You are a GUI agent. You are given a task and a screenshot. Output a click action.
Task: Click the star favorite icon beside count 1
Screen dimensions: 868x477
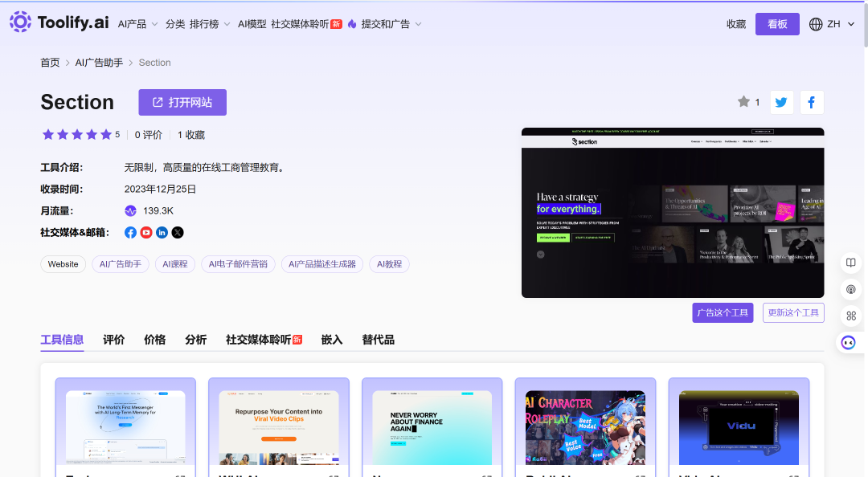[x=743, y=102]
